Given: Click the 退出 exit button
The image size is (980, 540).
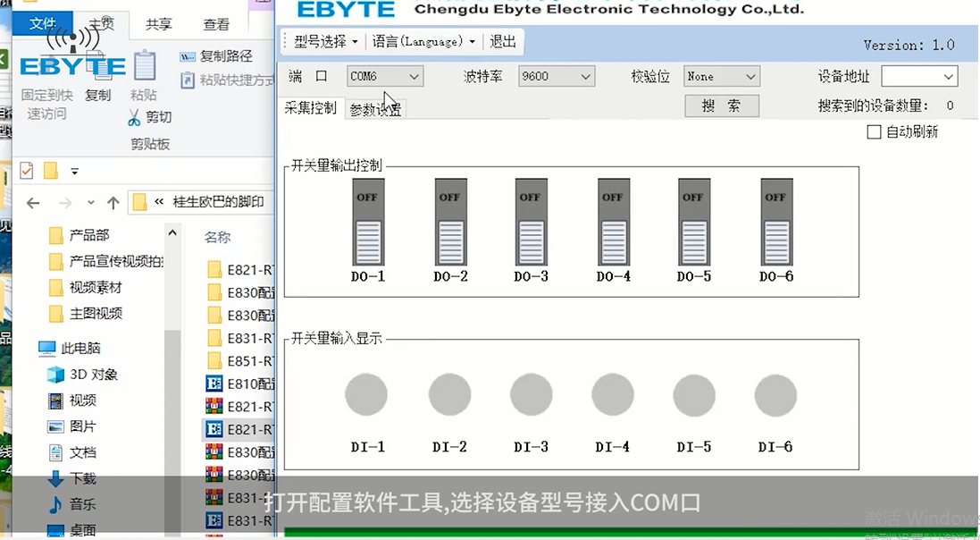Looking at the screenshot, I should tap(502, 41).
